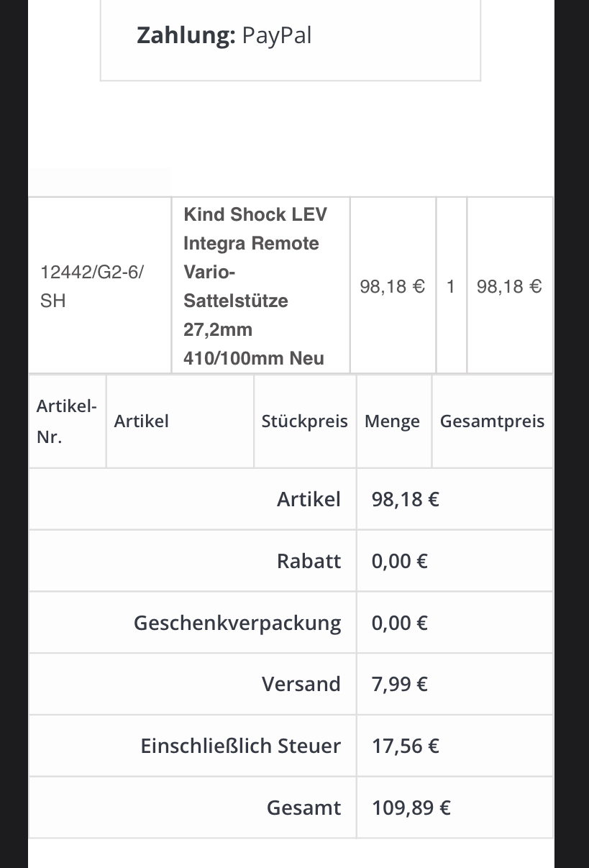Image resolution: width=589 pixels, height=868 pixels.
Task: Click the Gesamt row label
Action: tap(303, 808)
